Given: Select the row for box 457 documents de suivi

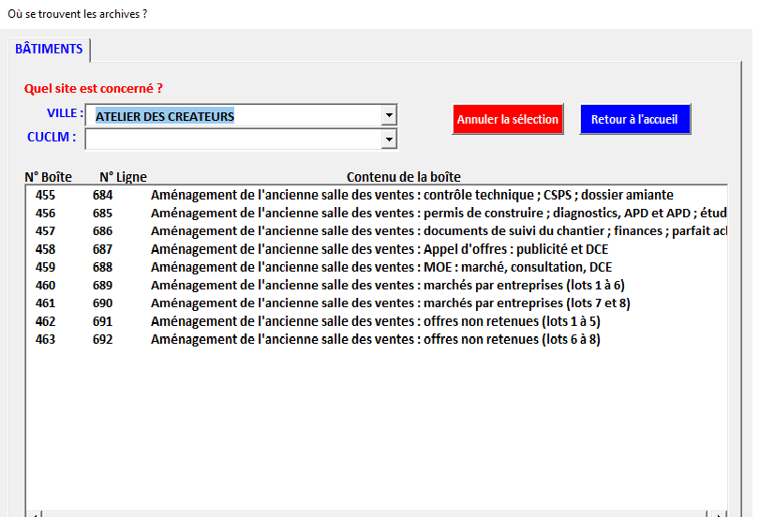Looking at the screenshot, I should [x=375, y=230].
